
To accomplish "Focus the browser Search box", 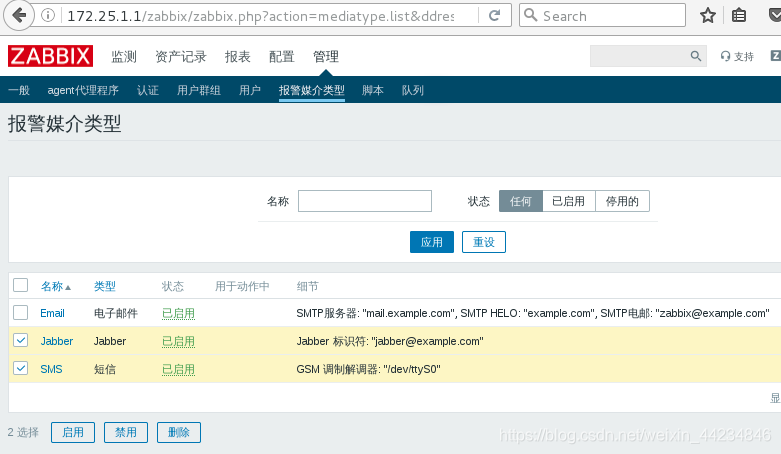I will click(x=602, y=15).
